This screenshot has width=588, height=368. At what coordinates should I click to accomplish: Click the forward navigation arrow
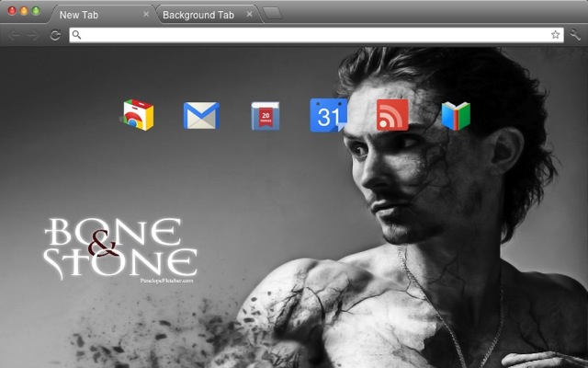(x=34, y=35)
